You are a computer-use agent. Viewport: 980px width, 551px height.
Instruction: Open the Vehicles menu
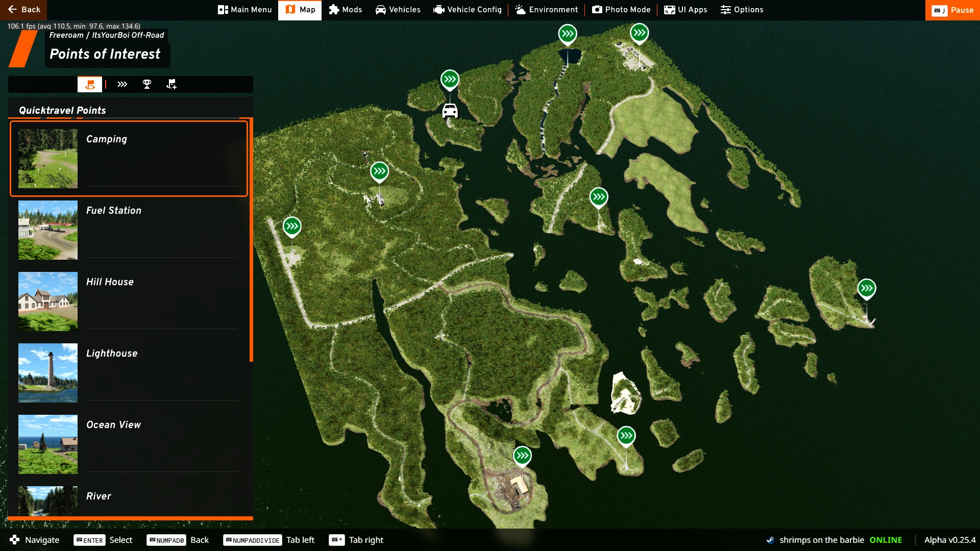(x=398, y=10)
